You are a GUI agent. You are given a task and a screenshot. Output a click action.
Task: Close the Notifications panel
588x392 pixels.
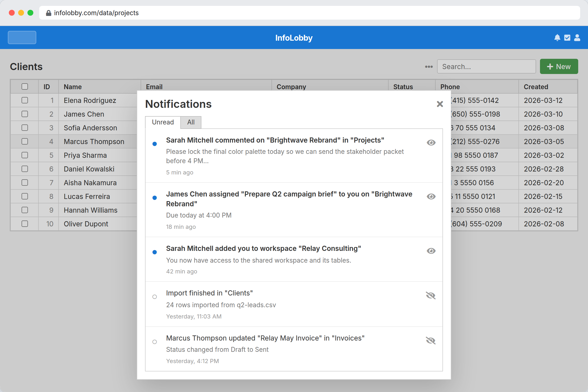coord(440,104)
